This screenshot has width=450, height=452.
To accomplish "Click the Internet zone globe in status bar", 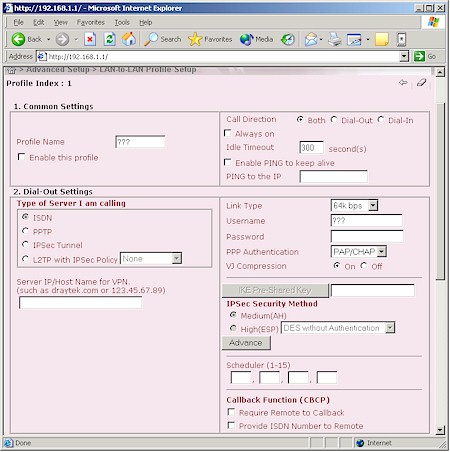I will [360, 443].
